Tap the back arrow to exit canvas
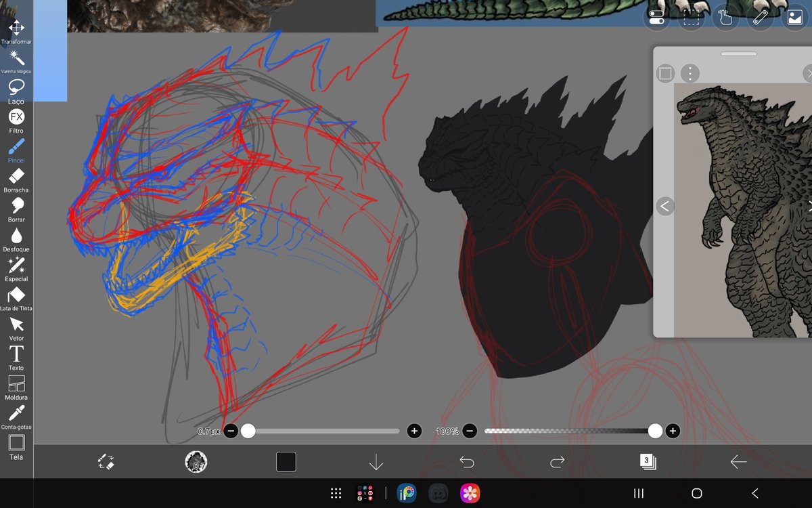Screen dimensions: 812x508 (x=738, y=462)
